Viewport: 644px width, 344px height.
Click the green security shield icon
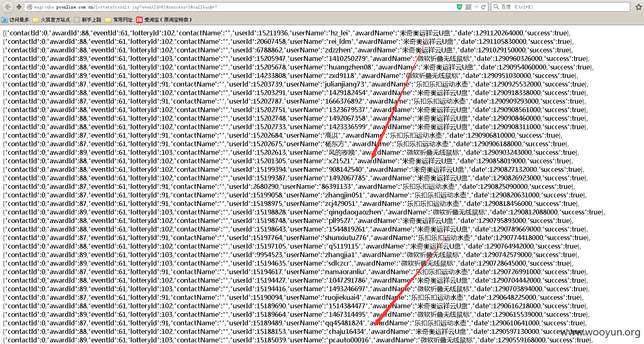(x=460, y=7)
